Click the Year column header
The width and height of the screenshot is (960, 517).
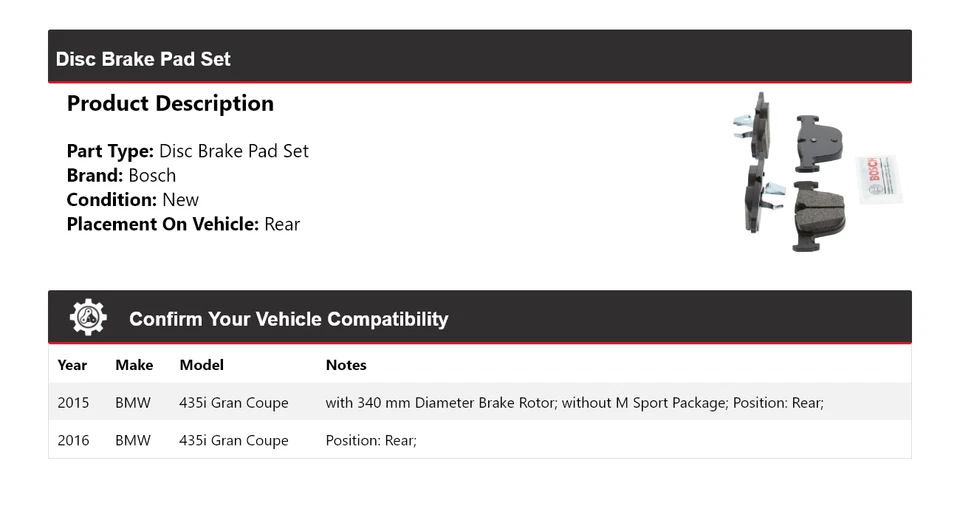pos(72,365)
